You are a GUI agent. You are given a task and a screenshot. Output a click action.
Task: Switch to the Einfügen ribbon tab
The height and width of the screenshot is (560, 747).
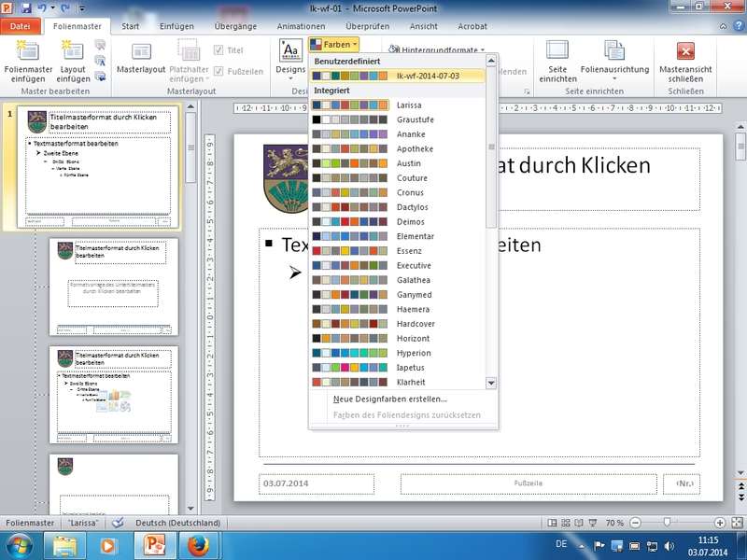[176, 26]
